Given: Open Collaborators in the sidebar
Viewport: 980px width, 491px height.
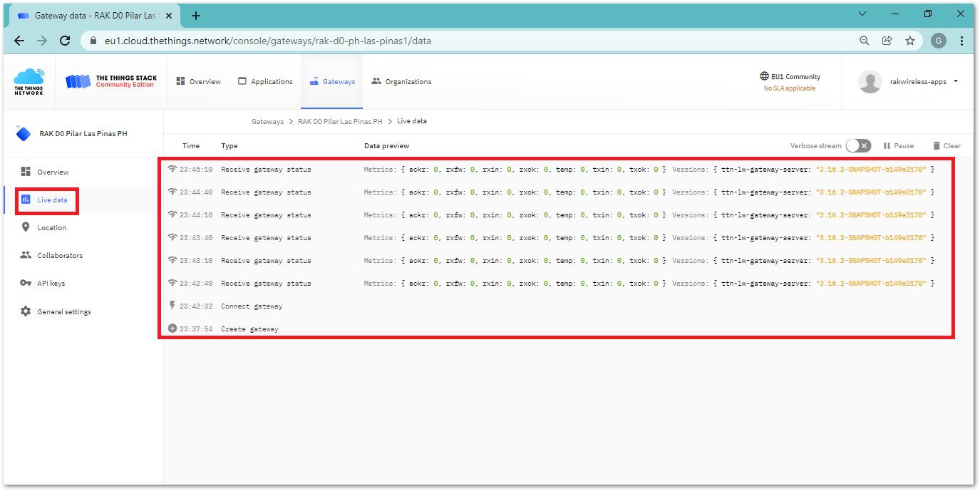Looking at the screenshot, I should click(60, 255).
